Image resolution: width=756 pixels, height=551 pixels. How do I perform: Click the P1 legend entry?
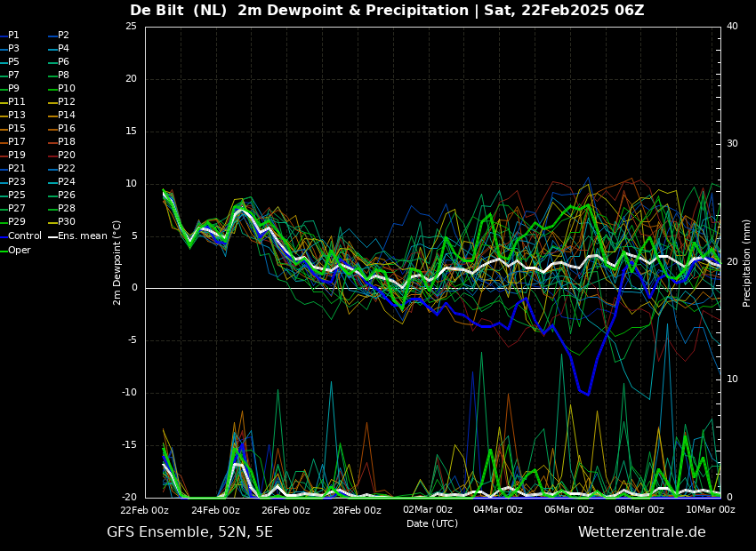click(10, 36)
